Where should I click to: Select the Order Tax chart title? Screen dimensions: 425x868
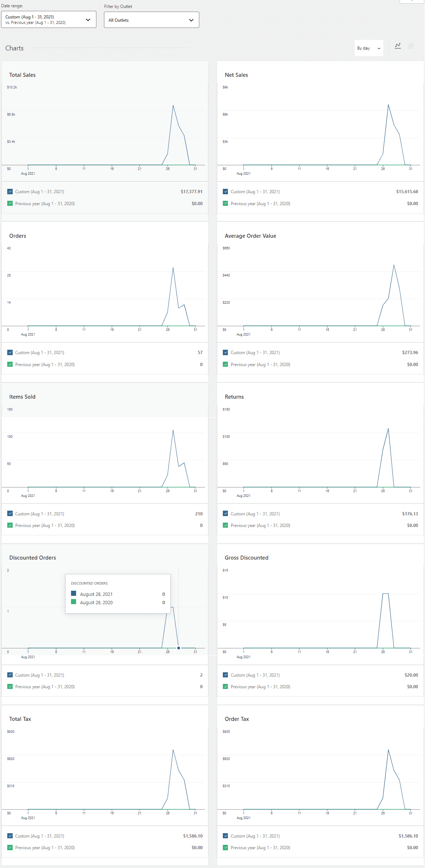[x=237, y=719]
